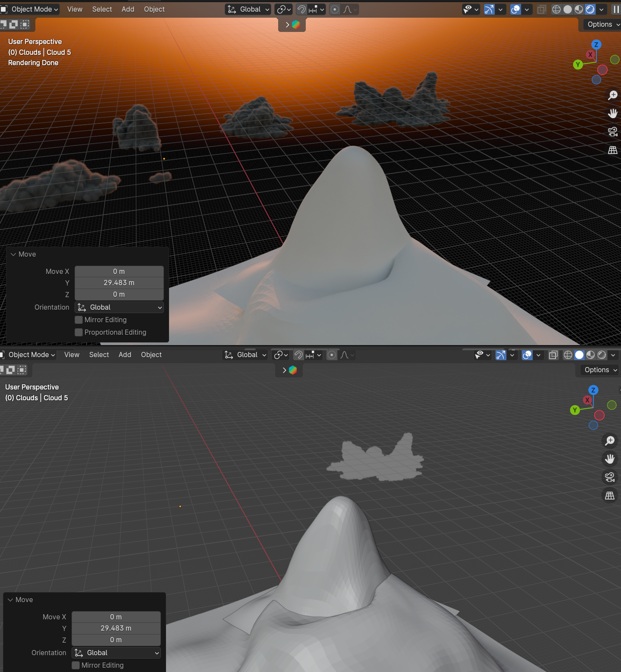Select wireframe shading in the gray viewport header
This screenshot has height=672, width=621.
pos(568,355)
